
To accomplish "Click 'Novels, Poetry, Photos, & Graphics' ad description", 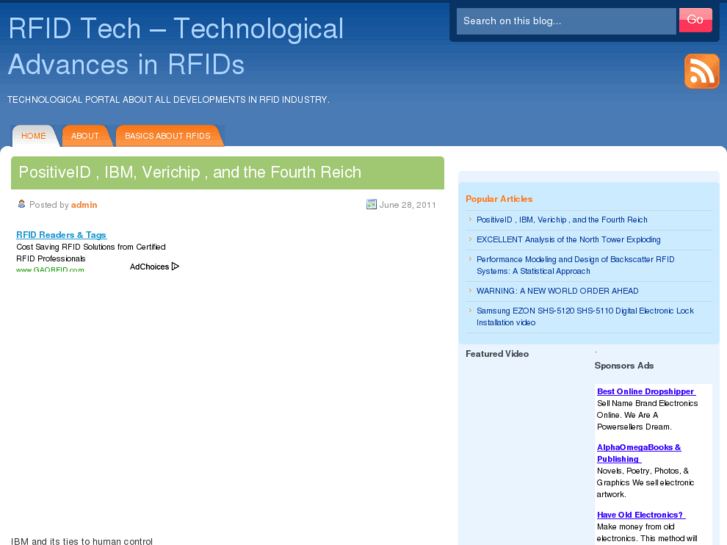I will [x=645, y=483].
